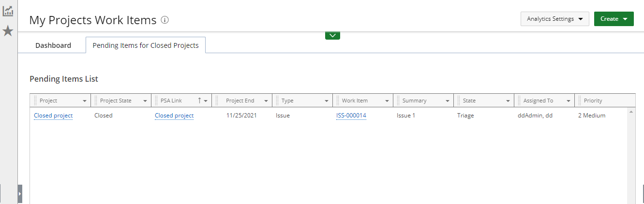Expand the left sidebar panel arrow
This screenshot has width=644, height=204.
20,193
